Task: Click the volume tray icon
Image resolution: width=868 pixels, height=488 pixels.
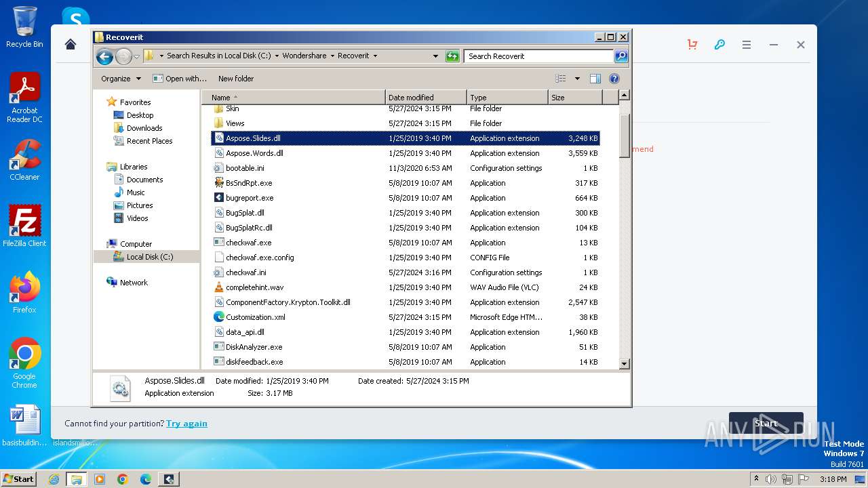Action: [x=771, y=479]
